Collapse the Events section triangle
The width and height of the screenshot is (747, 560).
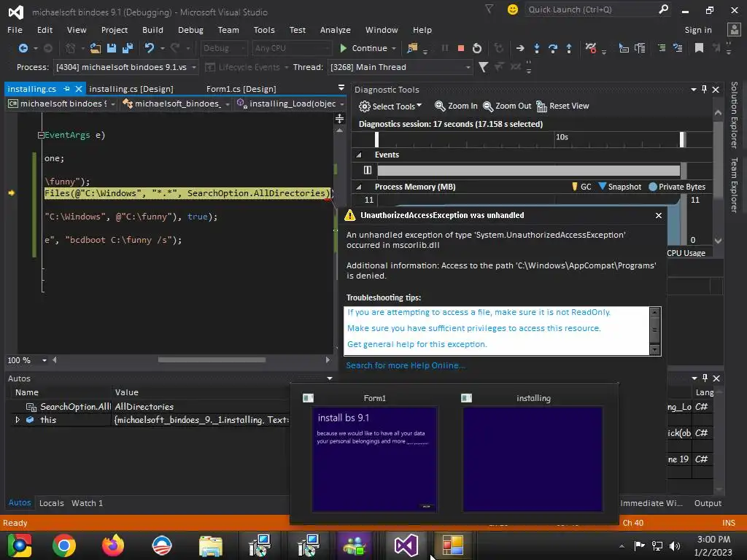point(359,155)
